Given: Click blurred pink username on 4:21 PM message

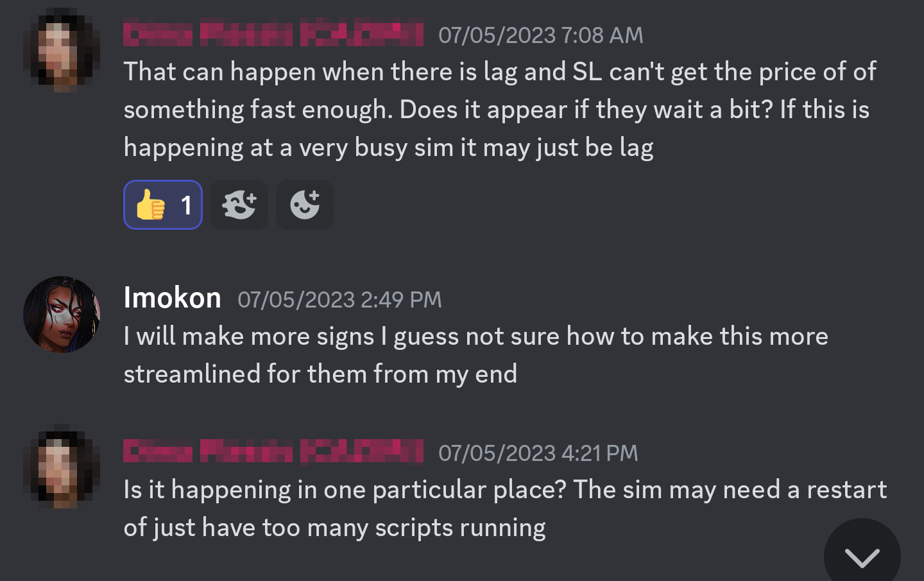Looking at the screenshot, I should [x=273, y=452].
